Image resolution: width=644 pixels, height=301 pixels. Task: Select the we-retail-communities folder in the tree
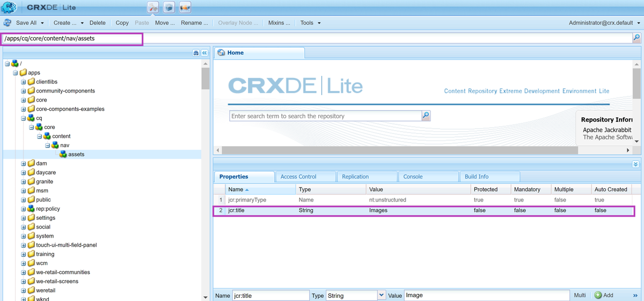pyautogui.click(x=63, y=273)
